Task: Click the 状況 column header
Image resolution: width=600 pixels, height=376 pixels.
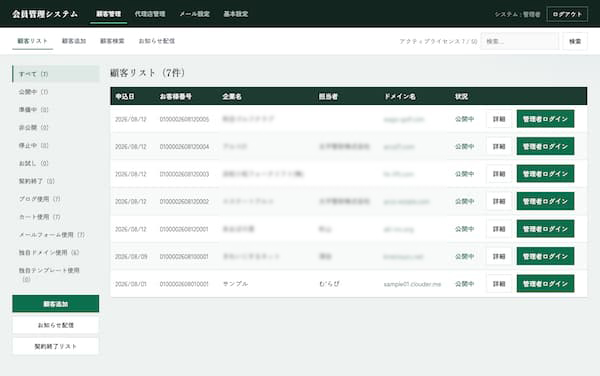Action: click(x=461, y=96)
